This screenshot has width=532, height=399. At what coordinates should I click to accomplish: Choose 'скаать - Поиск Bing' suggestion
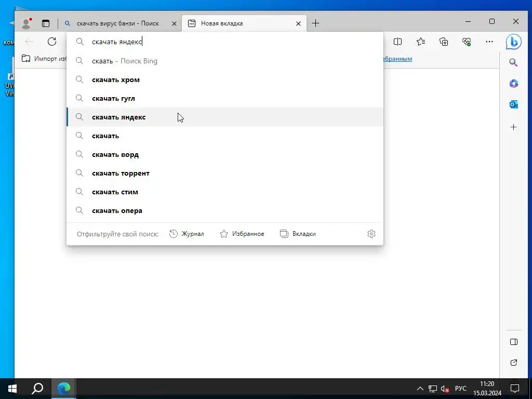pyautogui.click(x=225, y=61)
